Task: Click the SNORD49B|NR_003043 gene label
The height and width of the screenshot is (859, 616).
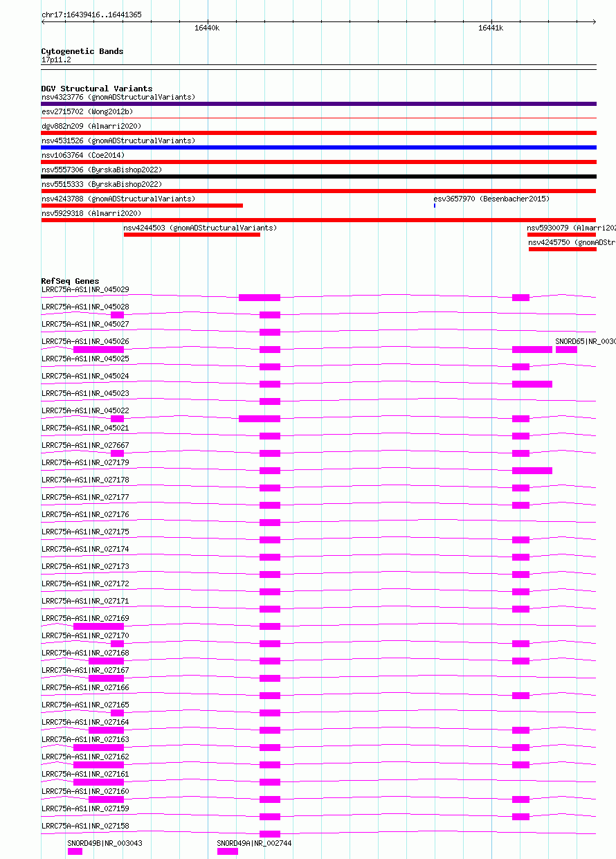Action: click(105, 843)
